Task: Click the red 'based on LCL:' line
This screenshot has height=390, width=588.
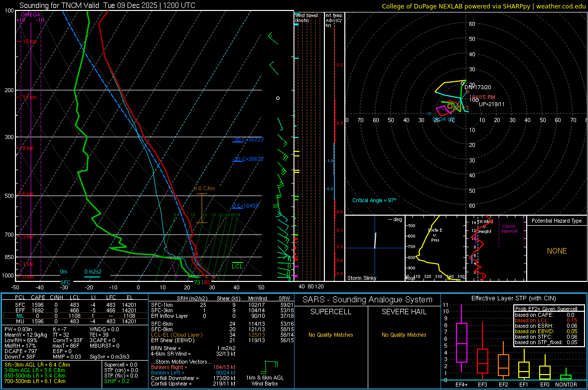Action: [x=546, y=320]
